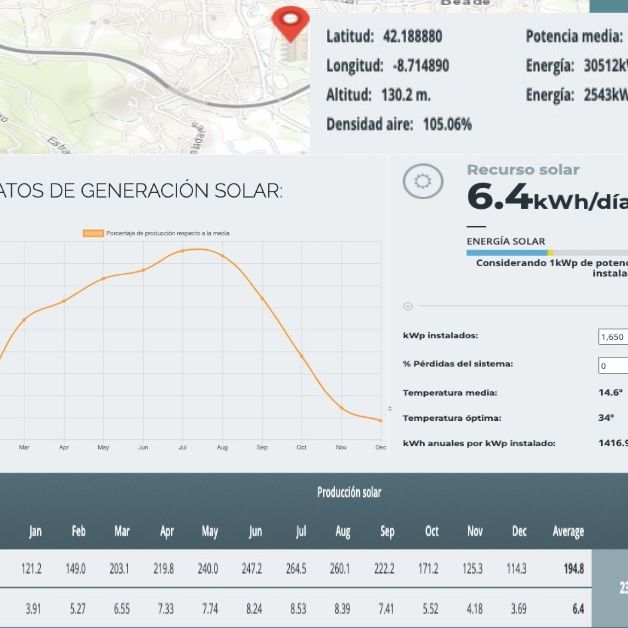The height and width of the screenshot is (628, 628).
Task: Click the July value 264.5
Action: [x=296, y=568]
